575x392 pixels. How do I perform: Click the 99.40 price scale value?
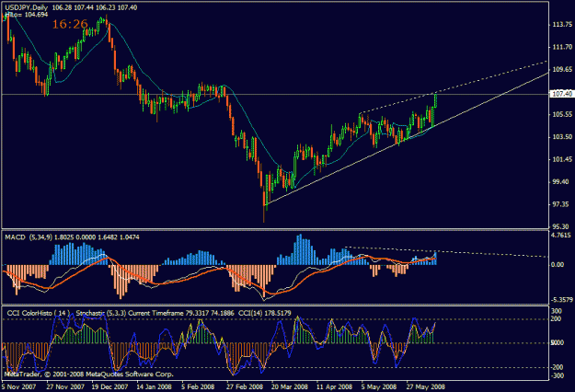tap(561, 182)
